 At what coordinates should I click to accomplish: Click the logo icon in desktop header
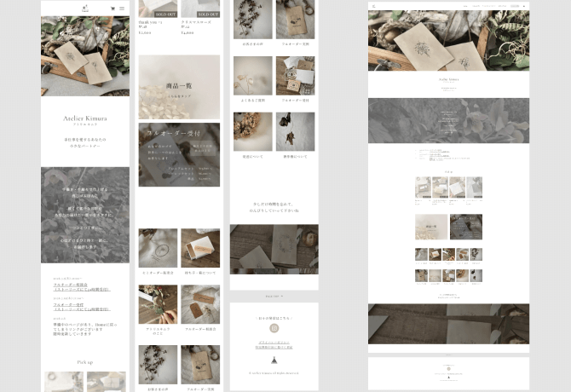(373, 5)
